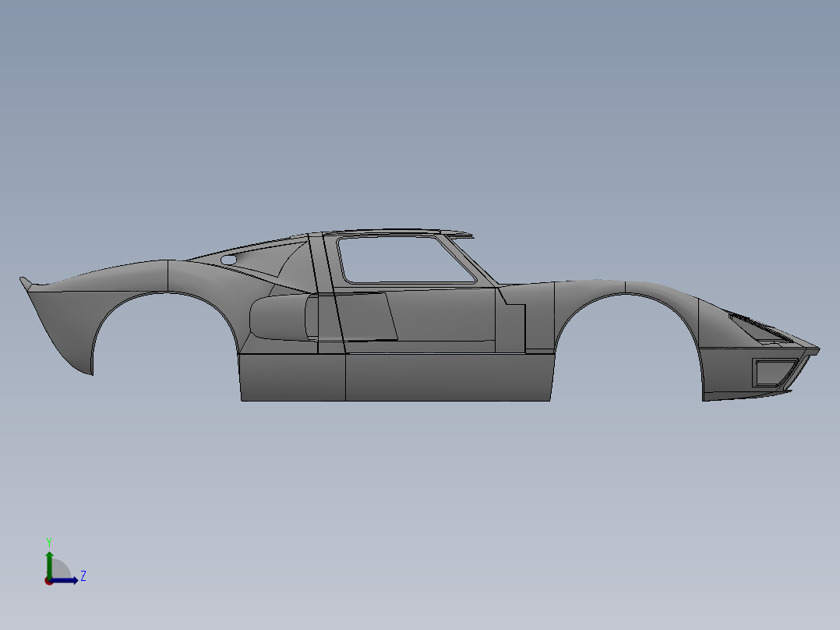The image size is (840, 630).
Task: Click the gray rotation arc between the triad axes
Action: [62, 568]
